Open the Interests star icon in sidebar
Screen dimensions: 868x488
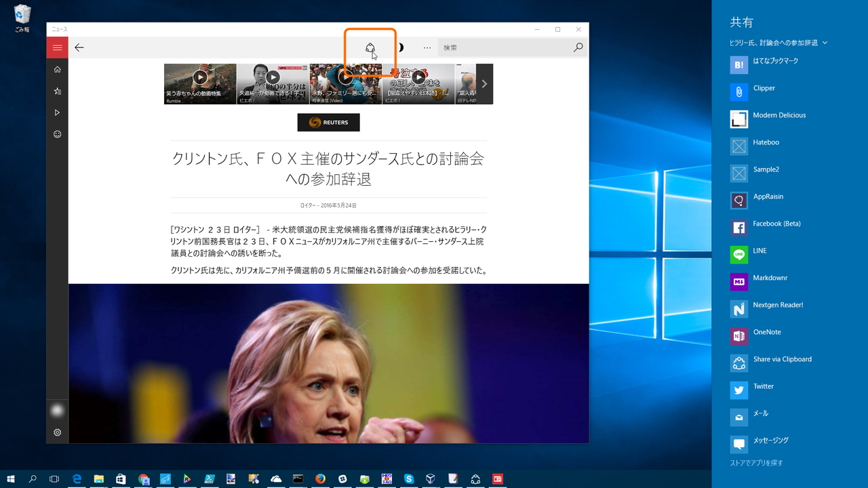click(x=57, y=91)
